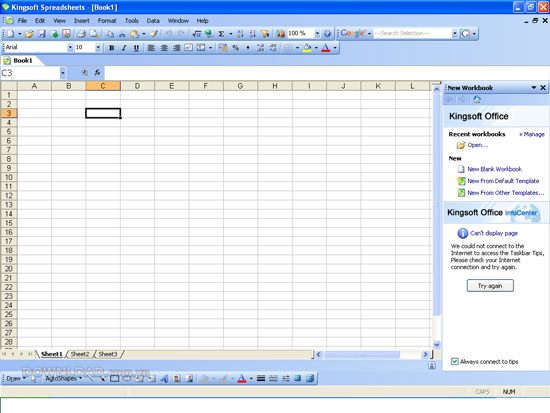The width and height of the screenshot is (550, 413).
Task: Insert WordArt from drawing toolbar
Action: coord(164,378)
